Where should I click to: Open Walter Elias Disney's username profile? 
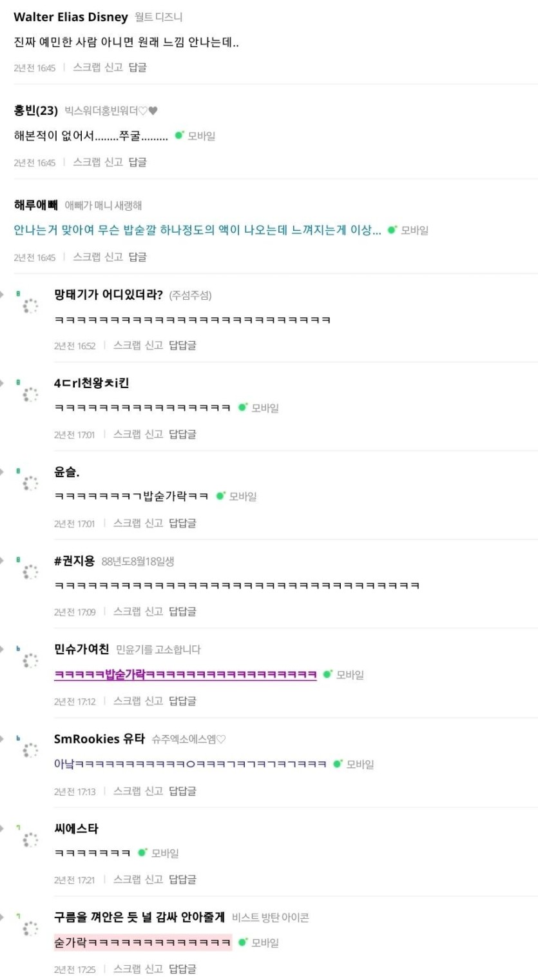71,17
